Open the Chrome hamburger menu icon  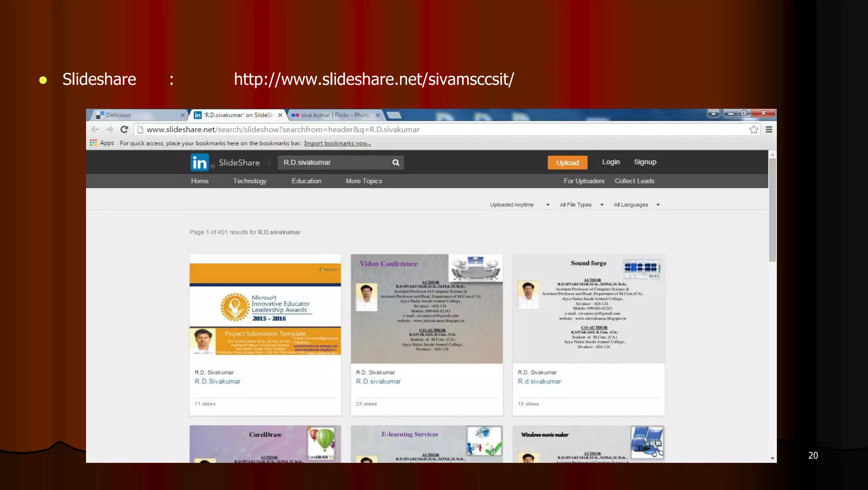[x=769, y=129]
